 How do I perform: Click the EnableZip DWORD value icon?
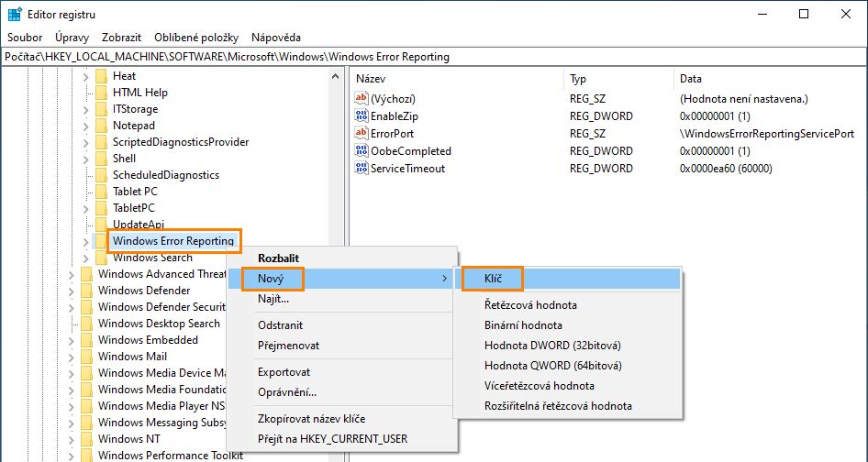point(362,116)
